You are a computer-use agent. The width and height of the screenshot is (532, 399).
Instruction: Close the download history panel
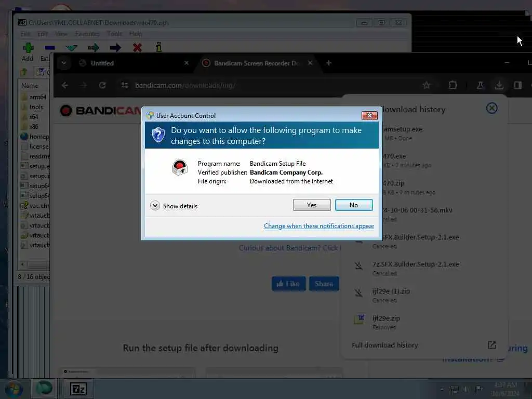tap(491, 109)
